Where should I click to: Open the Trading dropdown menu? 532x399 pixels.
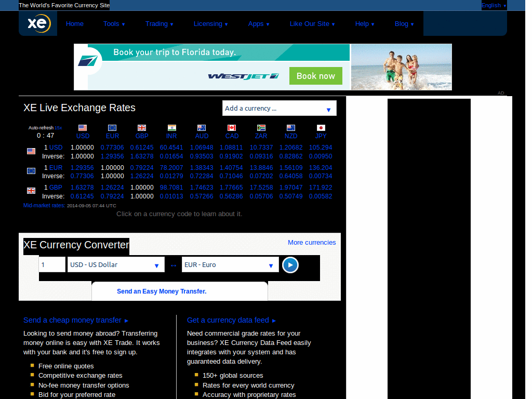159,24
